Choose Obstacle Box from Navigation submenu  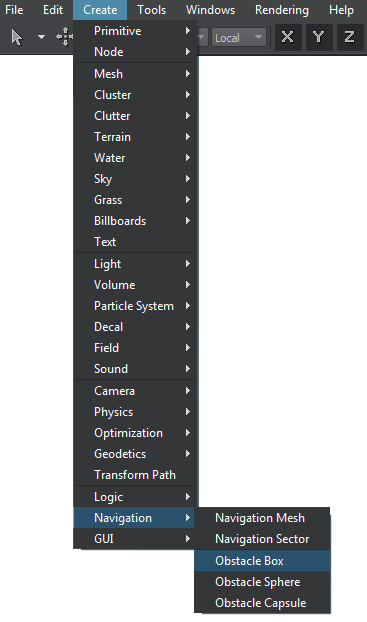[x=262, y=561]
